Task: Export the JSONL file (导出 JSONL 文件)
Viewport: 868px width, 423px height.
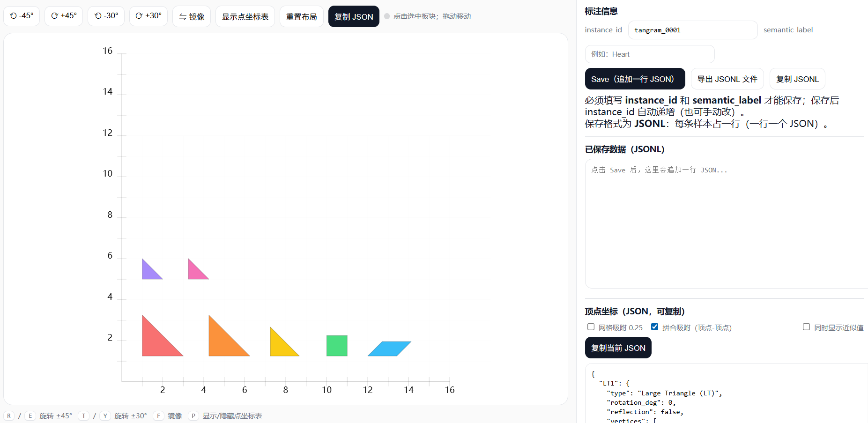Action: (727, 79)
